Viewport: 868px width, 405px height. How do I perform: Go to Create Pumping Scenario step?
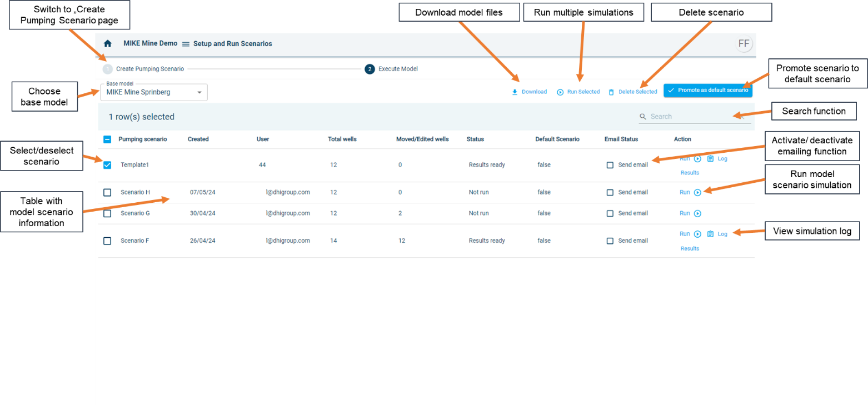[x=149, y=69]
